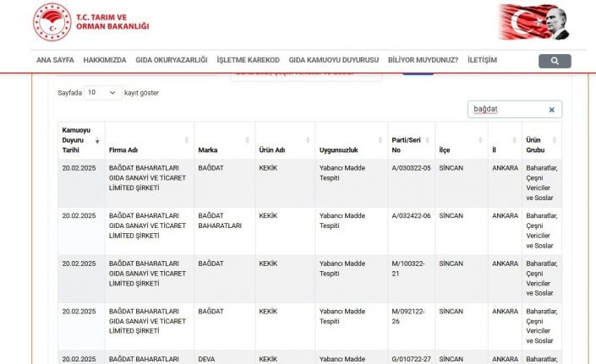Image resolution: width=596 pixels, height=364 pixels.
Task: Navigate to the İLETİŞİM page
Action: tap(482, 60)
